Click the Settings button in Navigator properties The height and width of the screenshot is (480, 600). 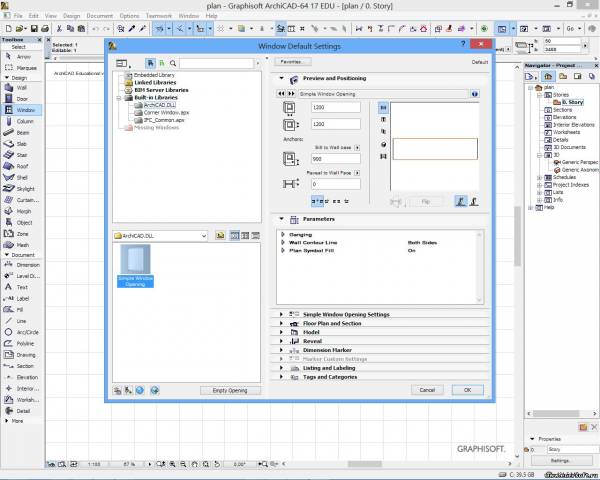click(x=560, y=461)
